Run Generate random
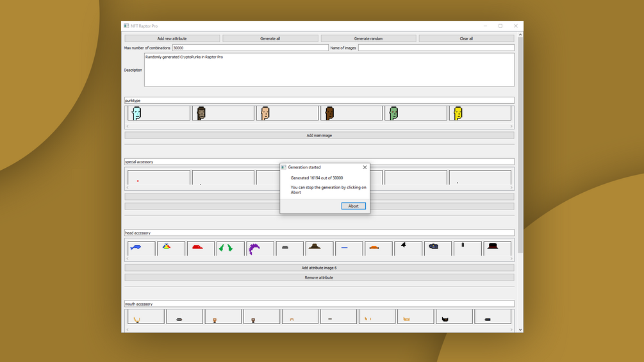The width and height of the screenshot is (644, 362). [368, 38]
